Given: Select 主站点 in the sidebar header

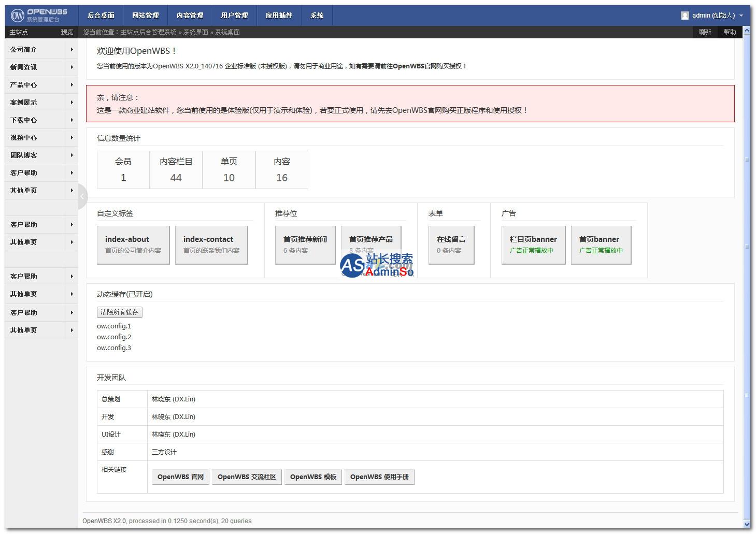Looking at the screenshot, I should 19,32.
